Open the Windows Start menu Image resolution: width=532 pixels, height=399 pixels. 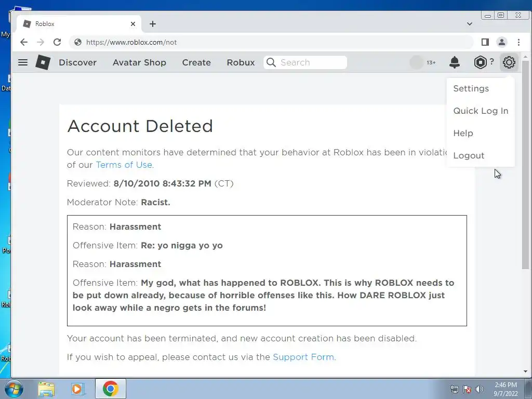tap(14, 389)
